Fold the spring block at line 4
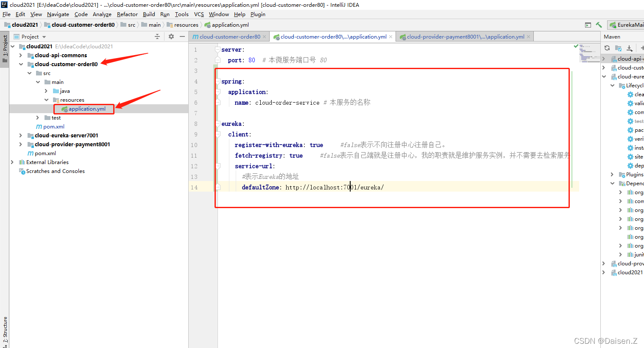 [x=217, y=81]
